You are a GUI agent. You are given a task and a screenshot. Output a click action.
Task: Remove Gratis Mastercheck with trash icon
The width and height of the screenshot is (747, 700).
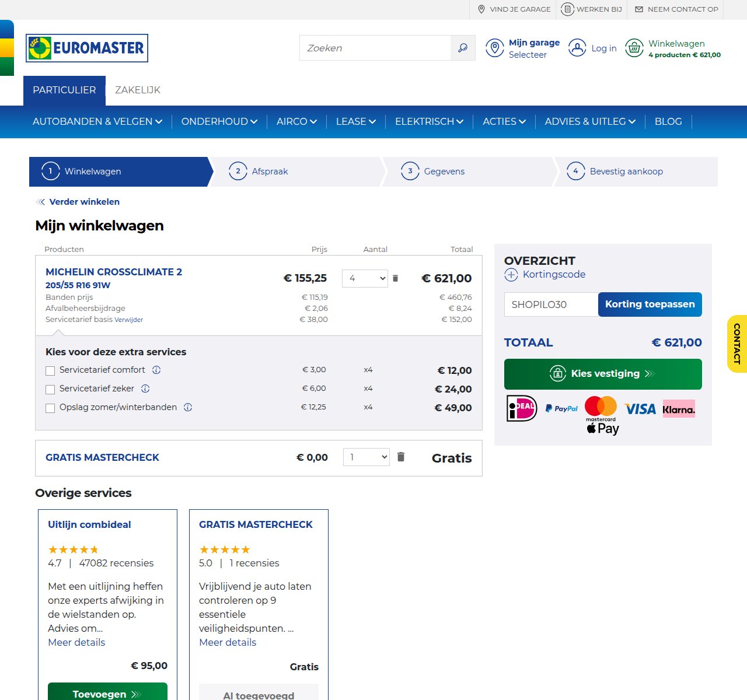(x=401, y=457)
